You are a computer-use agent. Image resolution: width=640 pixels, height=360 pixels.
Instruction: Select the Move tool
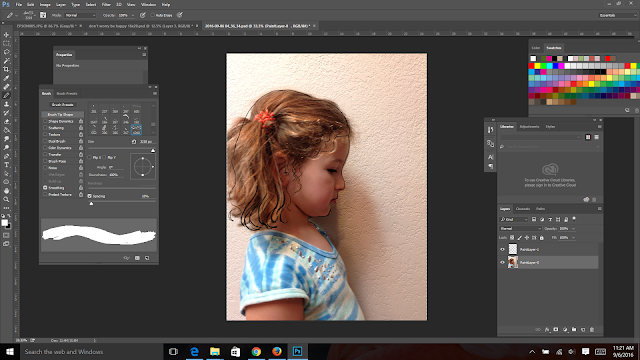pyautogui.click(x=6, y=35)
